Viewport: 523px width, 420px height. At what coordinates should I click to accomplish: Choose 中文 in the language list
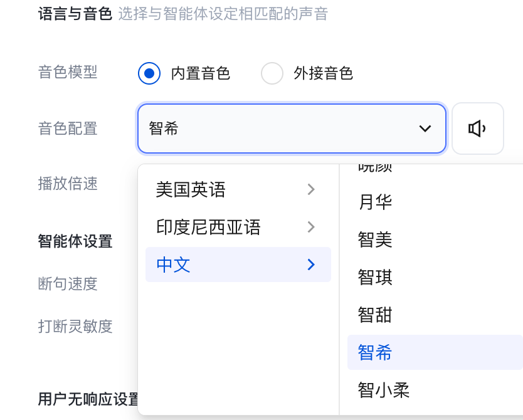click(x=238, y=265)
